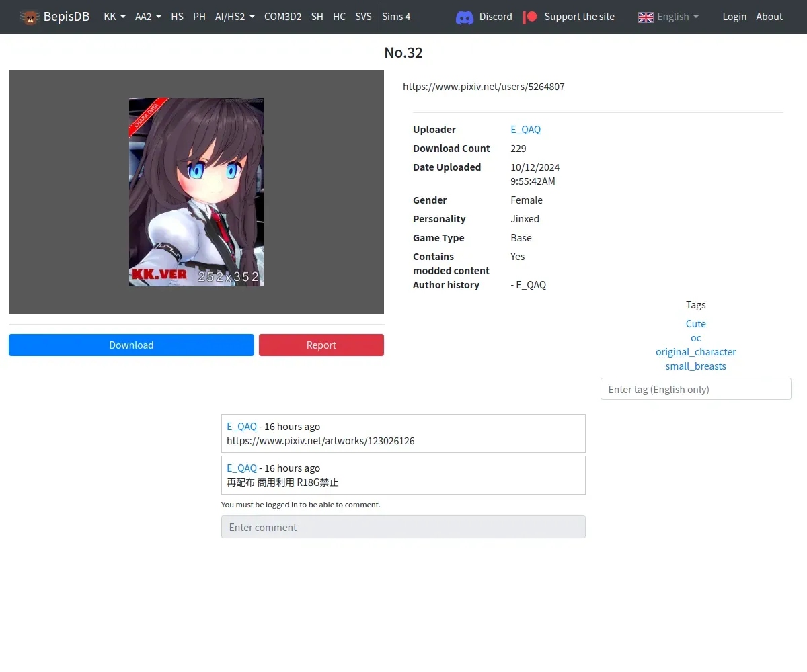This screenshot has width=807, height=672.
Task: Open the Sims 4 nav item
Action: (x=396, y=17)
